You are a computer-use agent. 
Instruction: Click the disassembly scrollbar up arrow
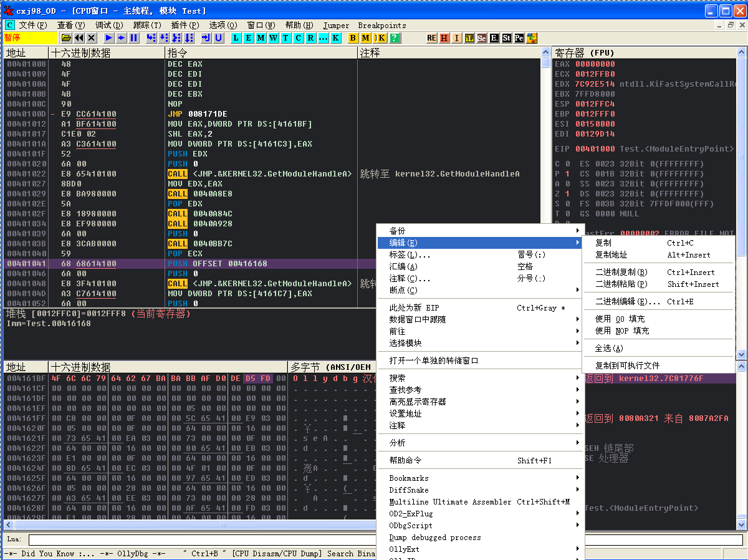(545, 52)
